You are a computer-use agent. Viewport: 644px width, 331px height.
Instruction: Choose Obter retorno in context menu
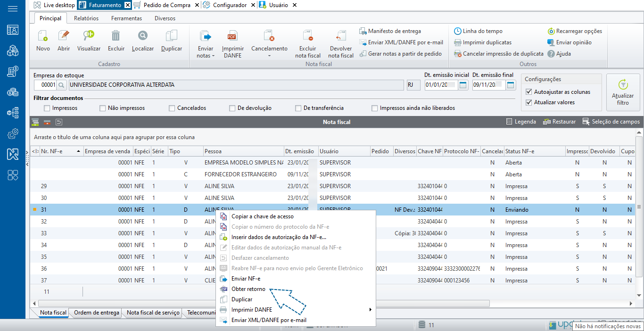click(248, 289)
